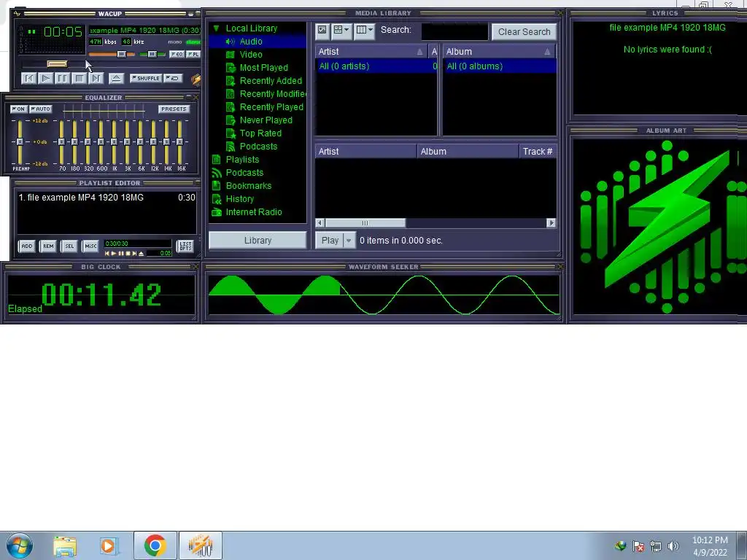The height and width of the screenshot is (560, 747).
Task: Pause playback using main pause button
Action: click(x=63, y=78)
